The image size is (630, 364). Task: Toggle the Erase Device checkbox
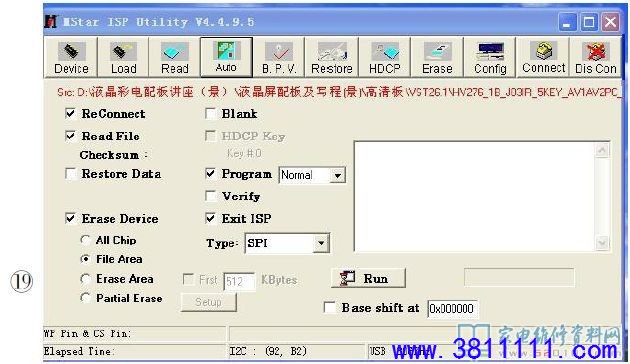pyautogui.click(x=70, y=219)
